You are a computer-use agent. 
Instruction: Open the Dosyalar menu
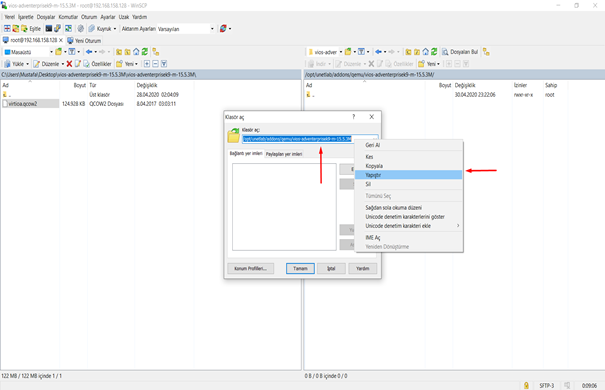(x=46, y=17)
